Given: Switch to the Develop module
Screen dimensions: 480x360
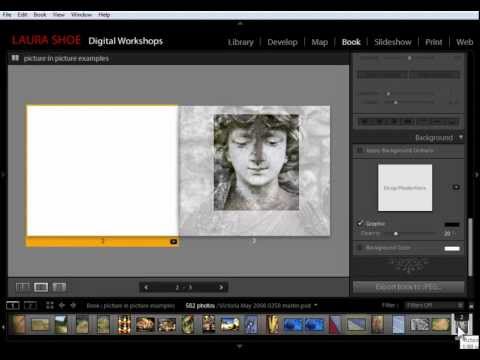Looking at the screenshot, I should 282,42.
